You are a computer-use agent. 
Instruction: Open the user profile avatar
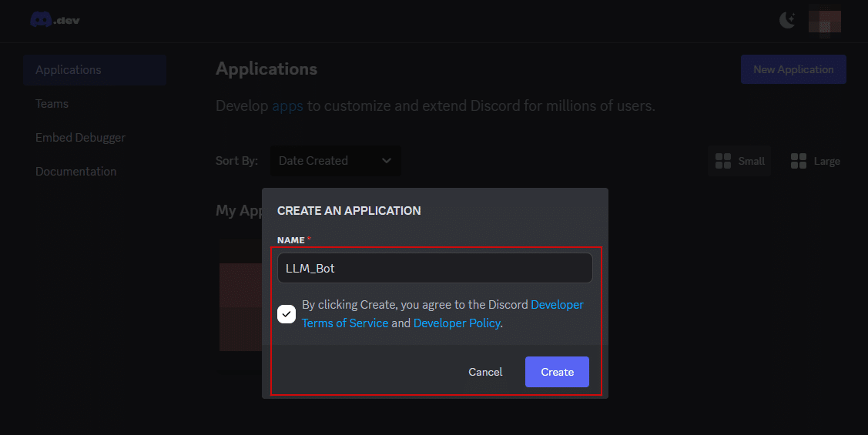(824, 21)
